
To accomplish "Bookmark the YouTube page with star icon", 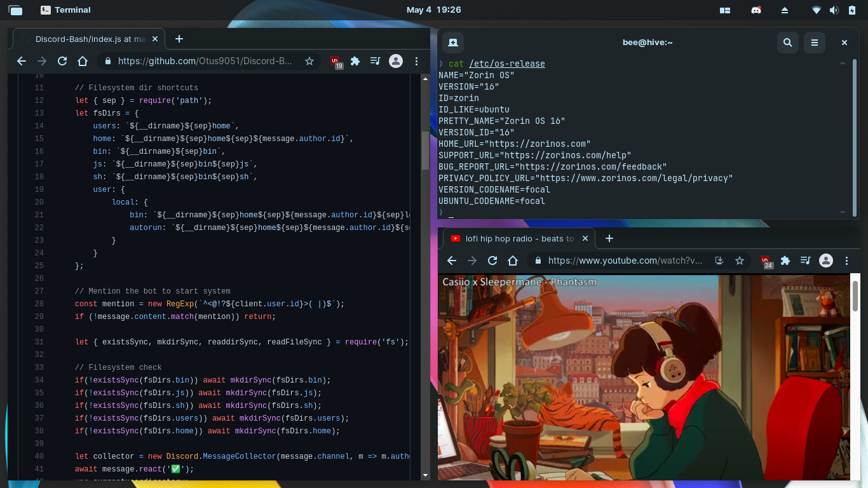I will 740,261.
